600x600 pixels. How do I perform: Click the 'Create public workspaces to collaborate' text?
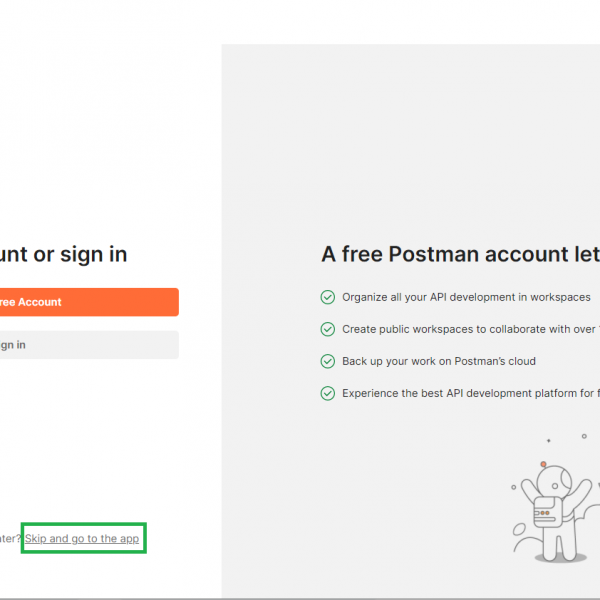[470, 329]
